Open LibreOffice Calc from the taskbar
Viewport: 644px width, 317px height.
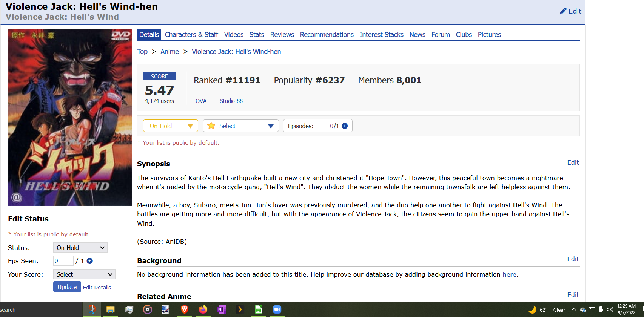point(259,309)
